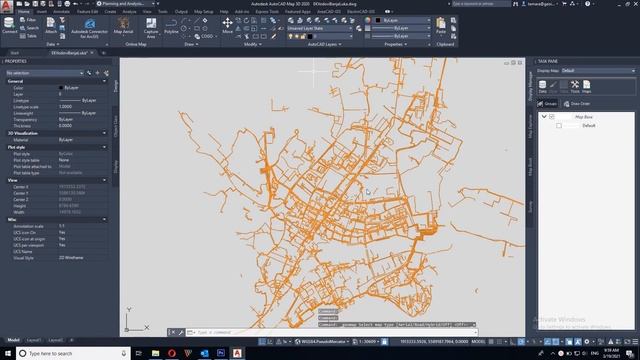
Task: Click the Undo arrow in quick access toolbar
Action: [75, 4]
